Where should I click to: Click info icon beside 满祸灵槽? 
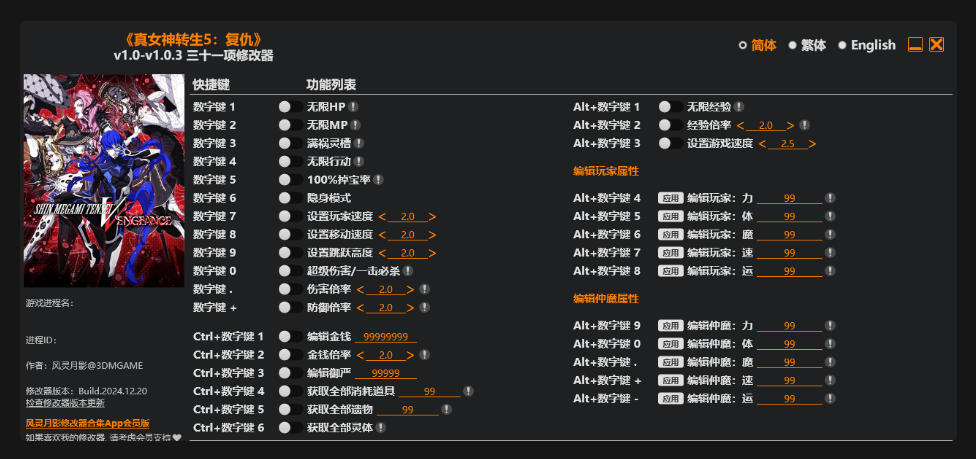[x=359, y=143]
